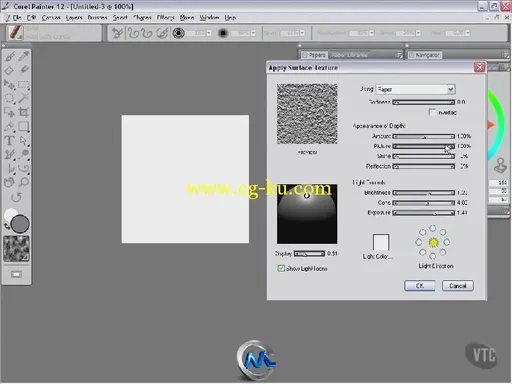Open the paper selector thumbnail in the toolbox
Image resolution: width=512 pixels, height=384 pixels.
pos(16,249)
